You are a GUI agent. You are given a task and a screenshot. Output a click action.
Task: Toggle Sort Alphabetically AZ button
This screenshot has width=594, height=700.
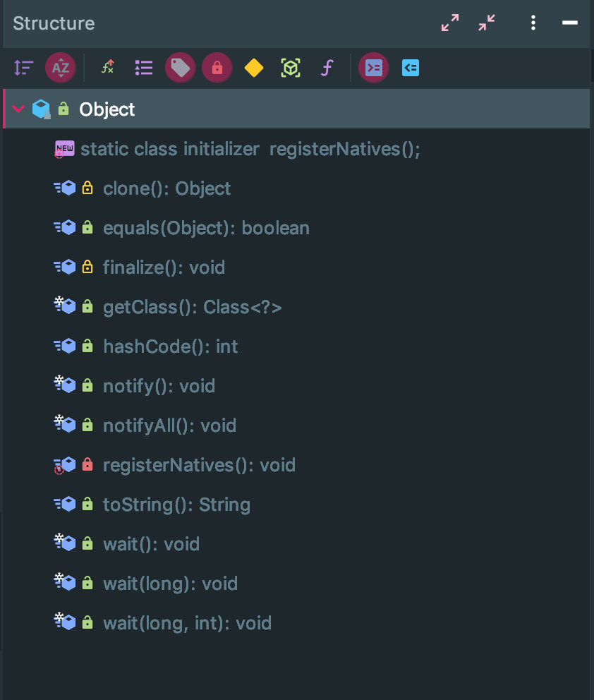(x=61, y=68)
